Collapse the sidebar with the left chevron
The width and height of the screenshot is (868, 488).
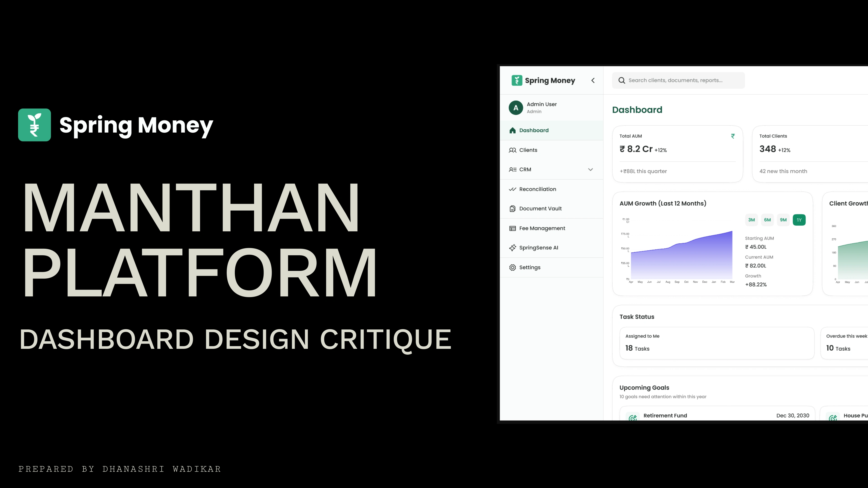593,80
